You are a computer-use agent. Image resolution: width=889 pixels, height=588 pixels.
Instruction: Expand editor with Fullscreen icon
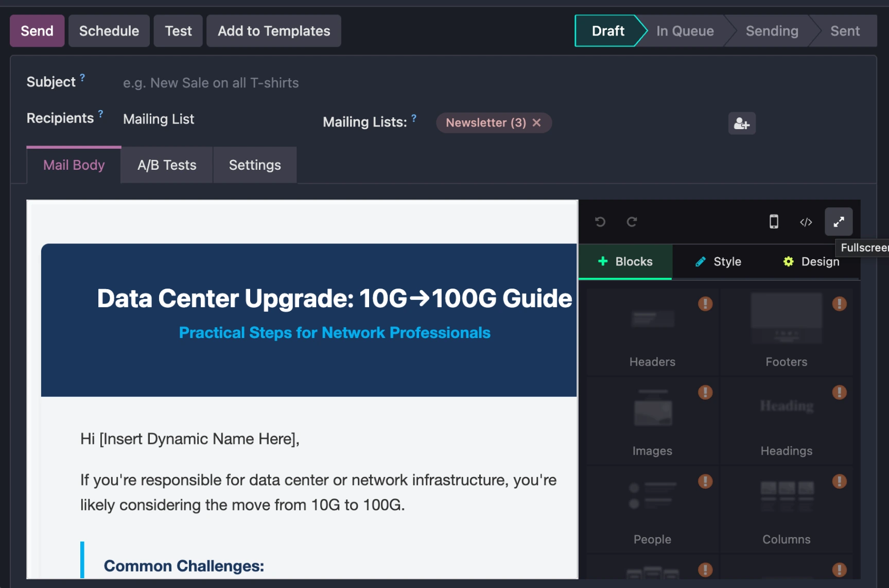pos(838,222)
